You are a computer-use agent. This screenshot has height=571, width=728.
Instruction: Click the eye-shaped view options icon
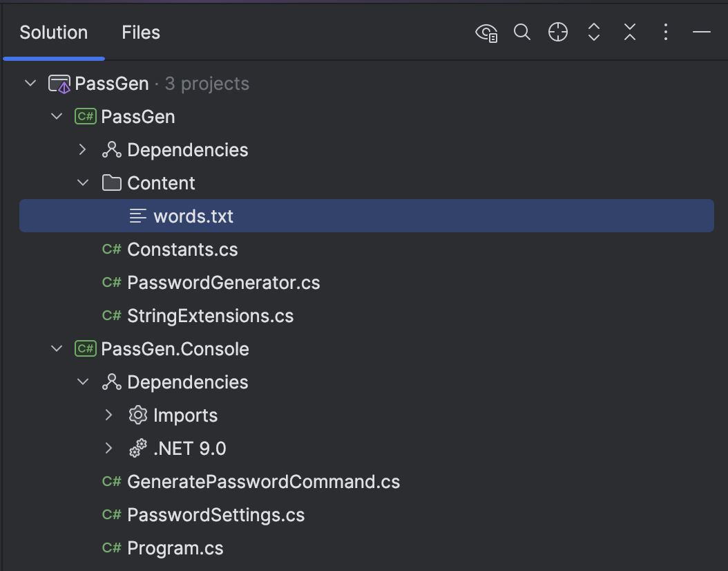(486, 32)
